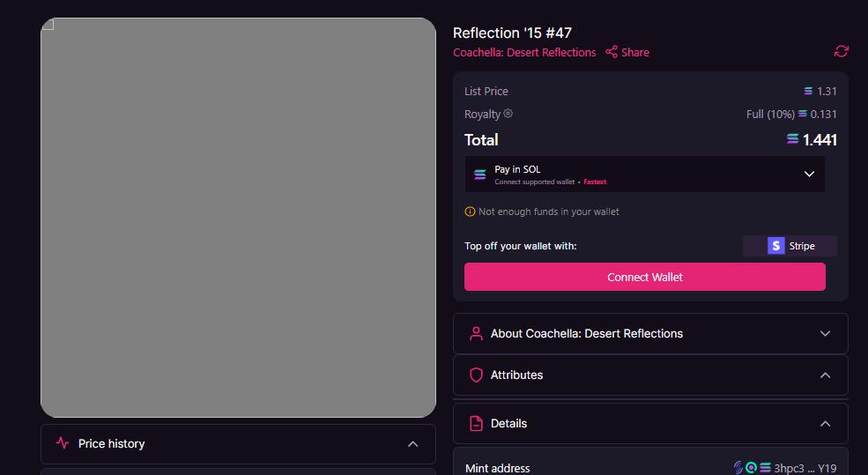
Task: Open the SolanaFM icon near Mint address
Action: tap(738, 468)
